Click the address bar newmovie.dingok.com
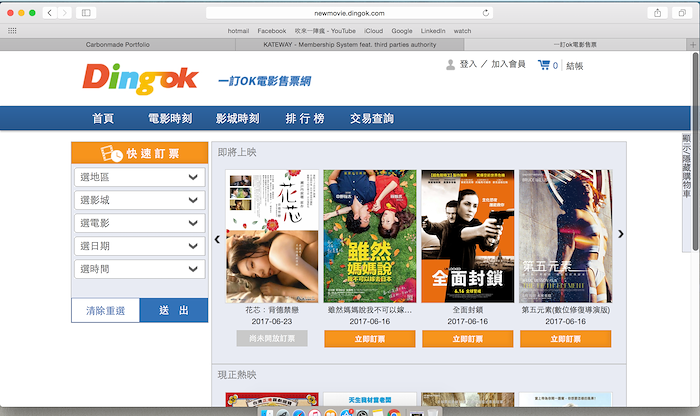The width and height of the screenshot is (700, 416). tap(349, 13)
